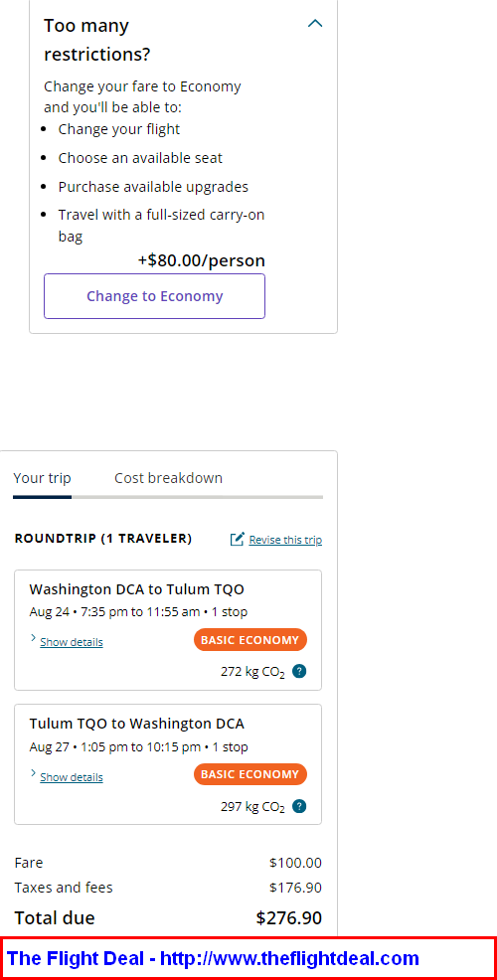Open the Revise this trip link

coord(285,540)
